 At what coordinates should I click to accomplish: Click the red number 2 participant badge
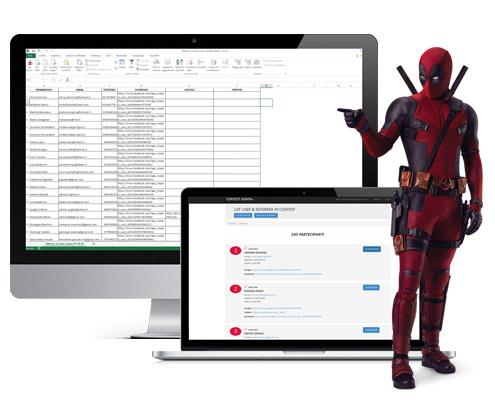coord(235,289)
